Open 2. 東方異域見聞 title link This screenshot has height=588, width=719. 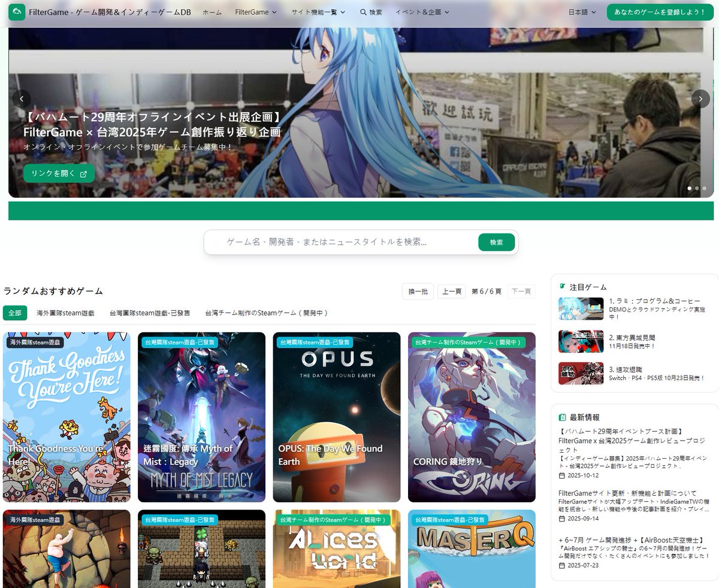click(x=632, y=337)
